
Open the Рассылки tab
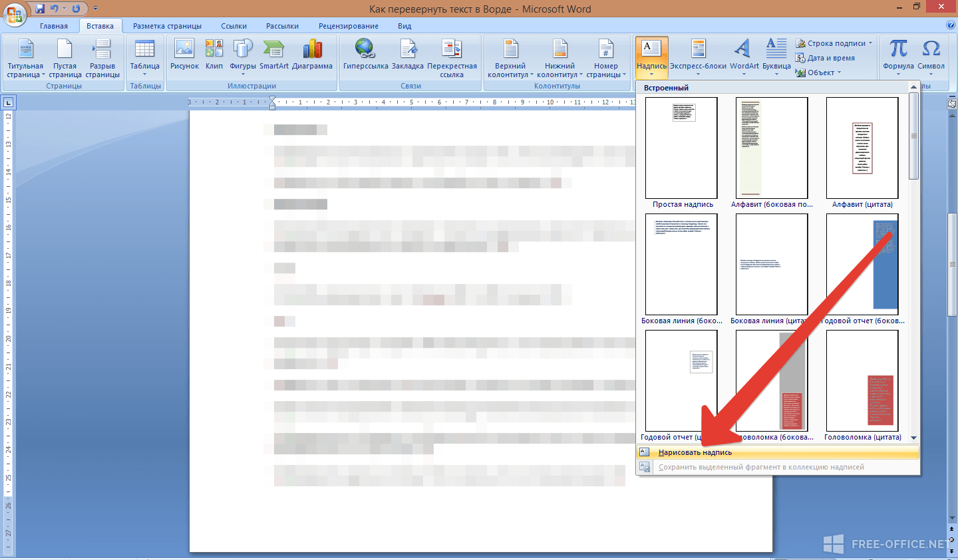point(282,26)
